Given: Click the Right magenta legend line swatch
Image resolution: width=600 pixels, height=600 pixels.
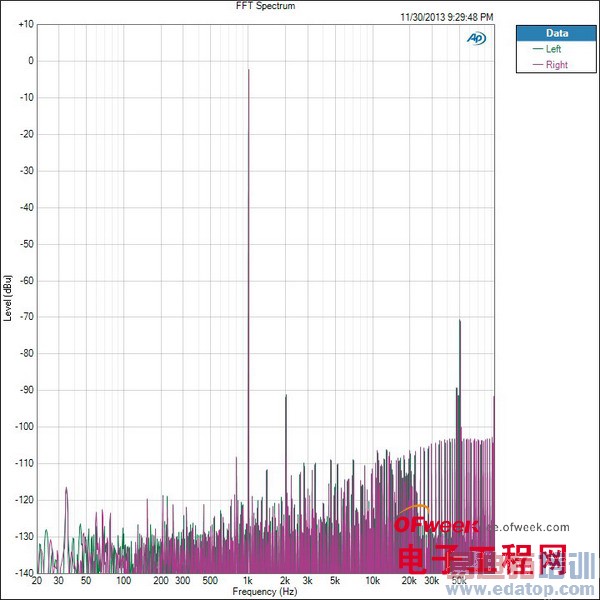Looking at the screenshot, I should click(538, 65).
